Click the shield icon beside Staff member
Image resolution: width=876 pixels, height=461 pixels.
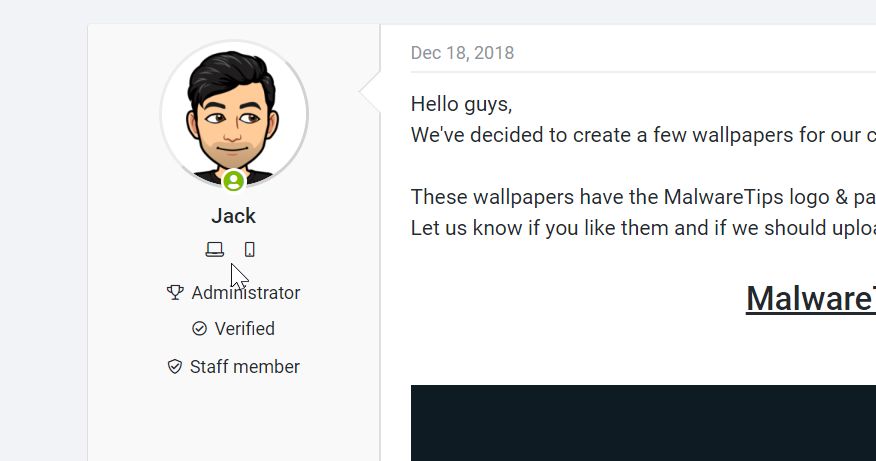175,367
